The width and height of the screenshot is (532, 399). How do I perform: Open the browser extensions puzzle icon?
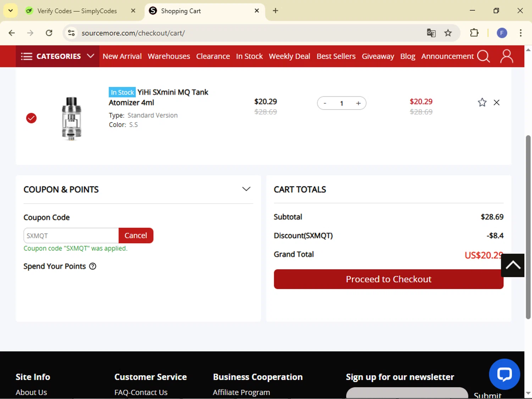tap(474, 33)
